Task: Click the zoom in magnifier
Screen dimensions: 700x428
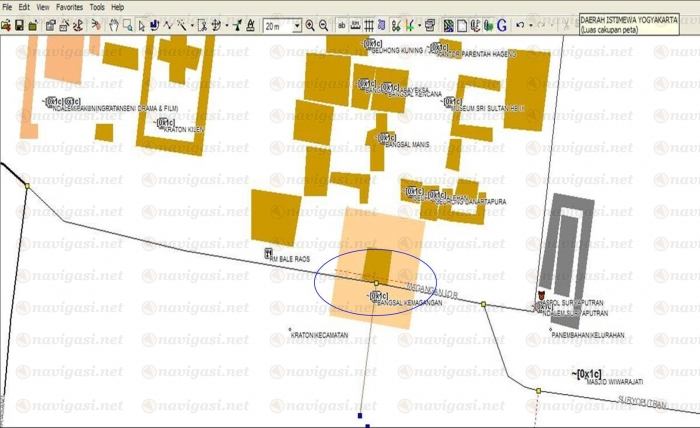Action: pyautogui.click(x=310, y=25)
